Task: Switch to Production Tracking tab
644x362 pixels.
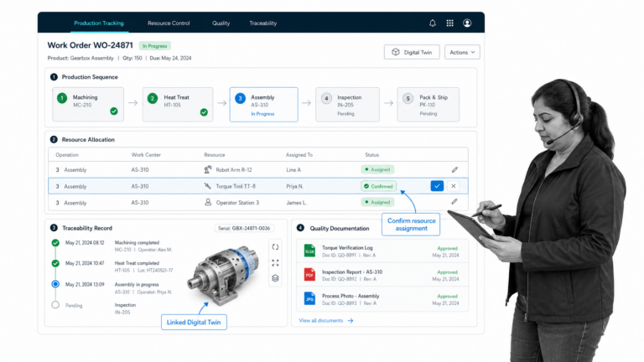Action: [99, 23]
